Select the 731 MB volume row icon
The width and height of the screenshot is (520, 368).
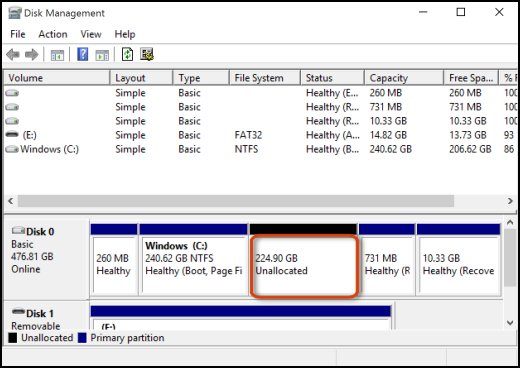[x=12, y=107]
